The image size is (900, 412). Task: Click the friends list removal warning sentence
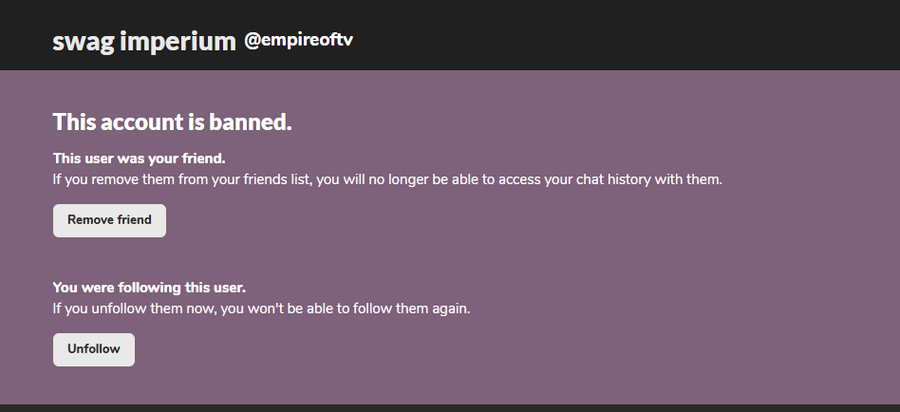pos(387,180)
